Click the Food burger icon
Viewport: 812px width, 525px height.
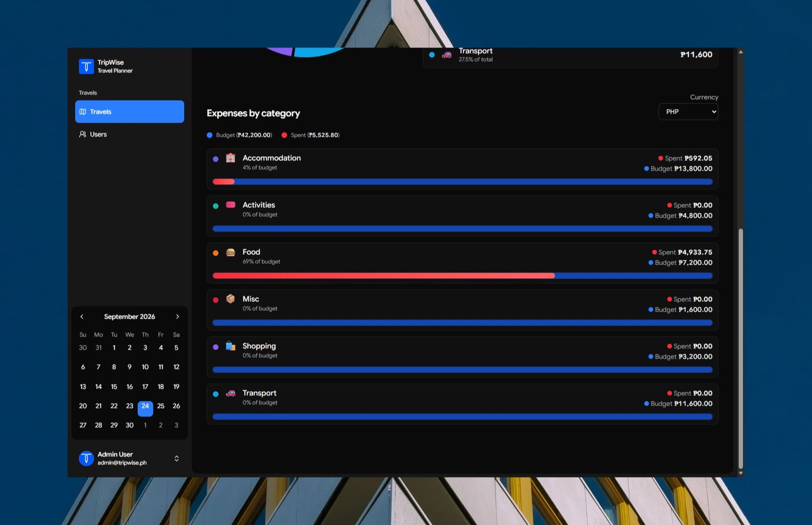tap(230, 252)
